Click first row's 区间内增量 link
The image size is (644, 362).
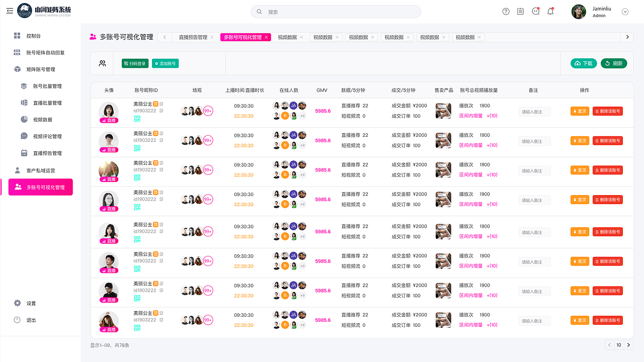point(471,116)
